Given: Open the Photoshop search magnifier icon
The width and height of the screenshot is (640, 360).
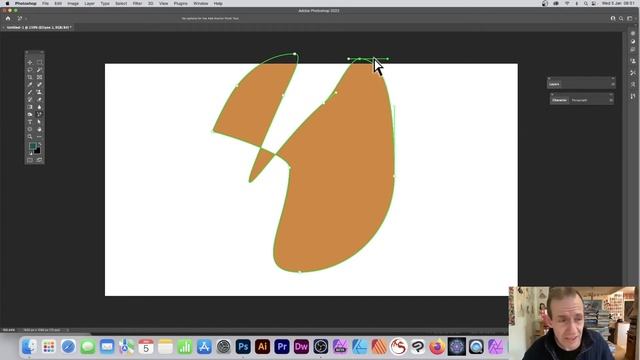Looking at the screenshot, I should (621, 18).
